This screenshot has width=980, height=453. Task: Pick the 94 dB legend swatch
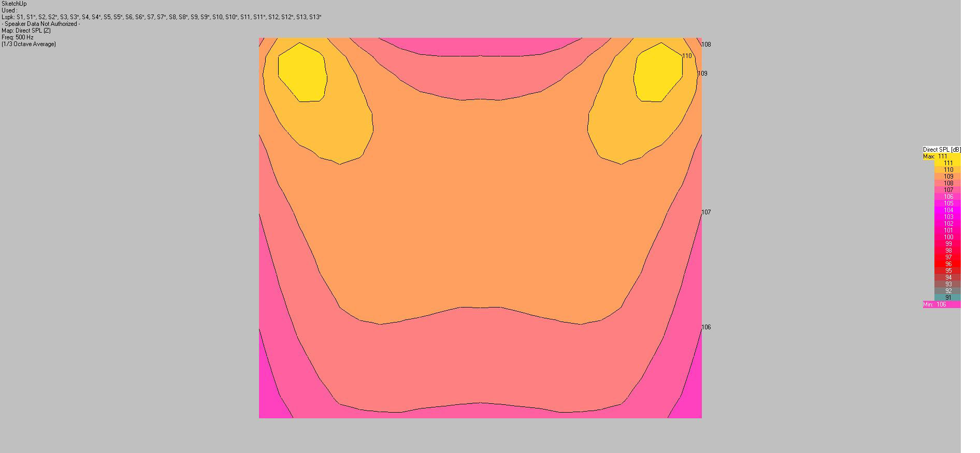(947, 277)
